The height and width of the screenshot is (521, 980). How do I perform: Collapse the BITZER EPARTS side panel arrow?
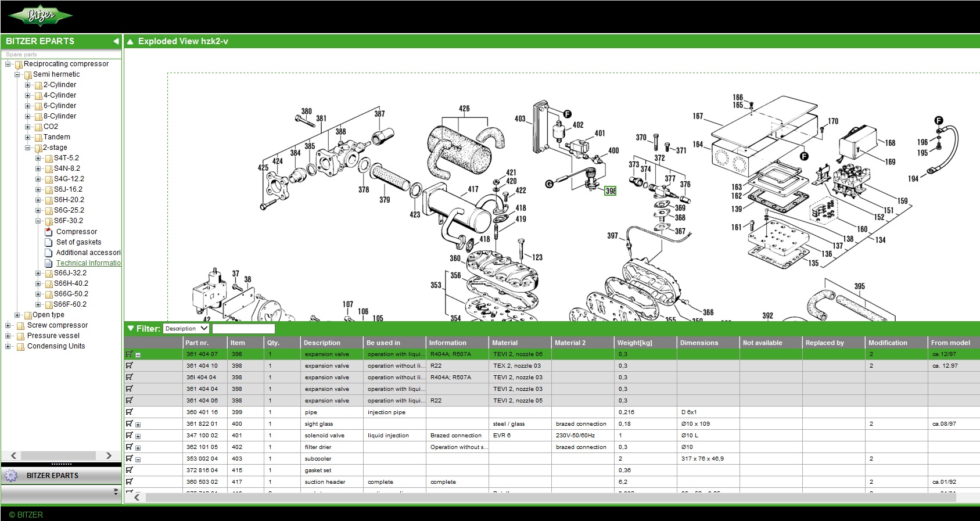click(116, 41)
